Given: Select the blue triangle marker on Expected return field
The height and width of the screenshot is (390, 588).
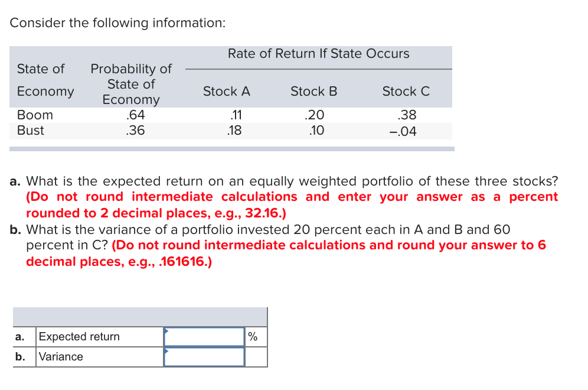Looking at the screenshot, I should point(165,331).
